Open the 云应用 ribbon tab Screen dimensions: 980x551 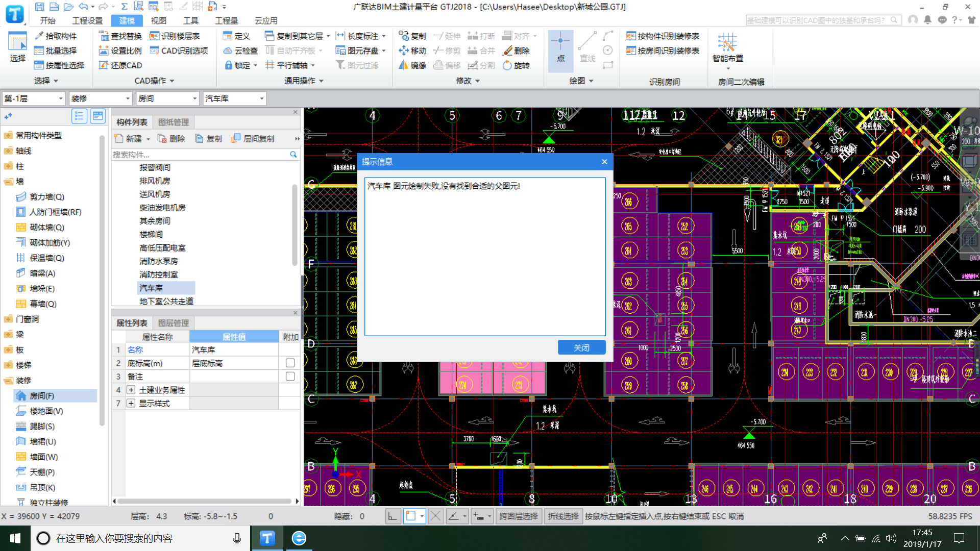266,20
